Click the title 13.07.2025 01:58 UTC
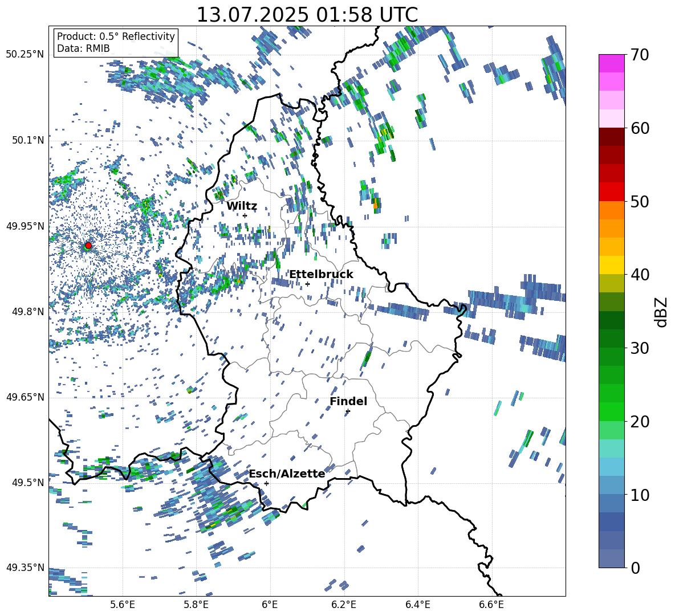 coord(307,15)
